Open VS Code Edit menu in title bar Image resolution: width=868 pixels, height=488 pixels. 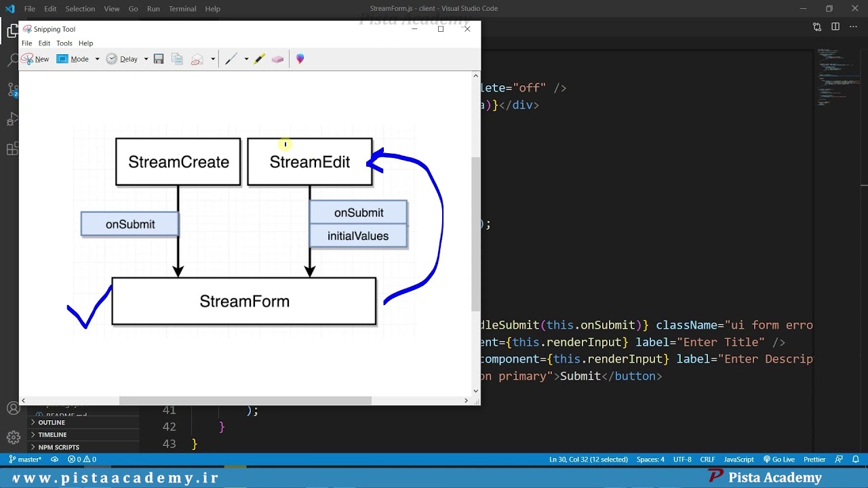coord(50,9)
